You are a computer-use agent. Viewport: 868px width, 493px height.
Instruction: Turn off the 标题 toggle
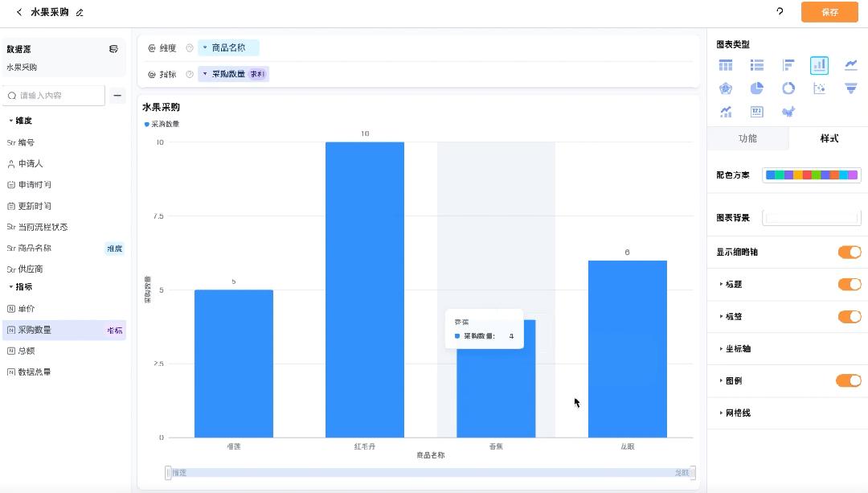pos(850,284)
